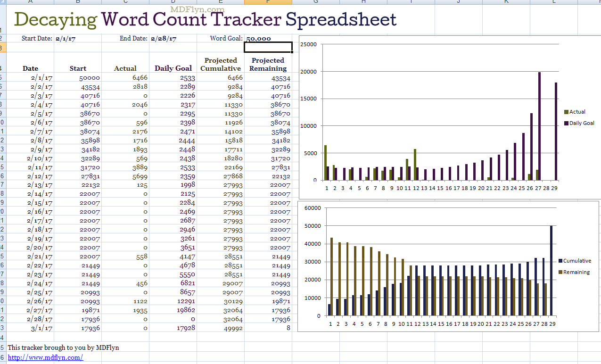Screen dimensions: 601x364
Task: Click the Actual legend color swatch
Action: [x=566, y=112]
